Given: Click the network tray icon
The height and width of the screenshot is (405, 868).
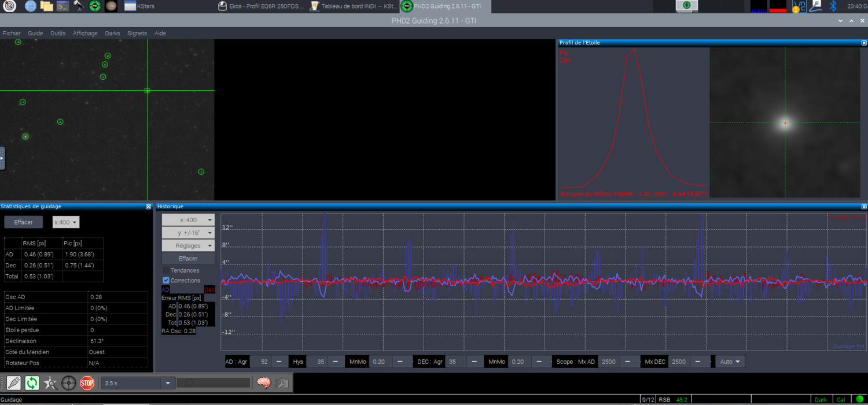Looking at the screenshot, I should tap(816, 6).
